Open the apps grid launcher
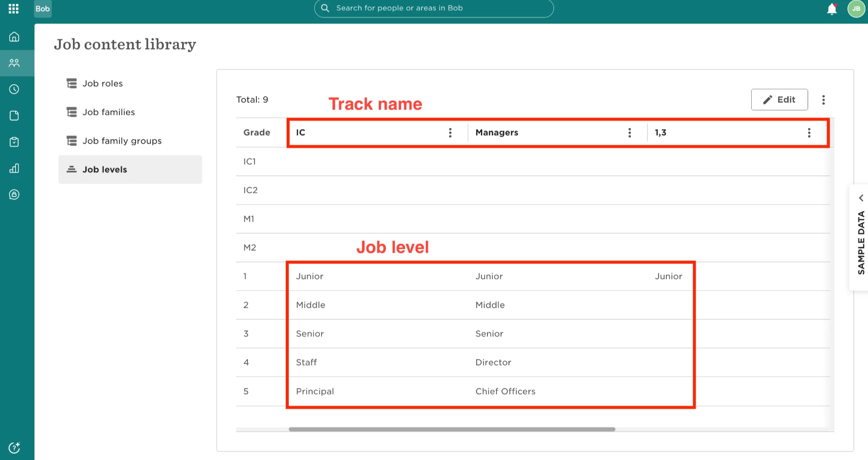 click(x=14, y=9)
